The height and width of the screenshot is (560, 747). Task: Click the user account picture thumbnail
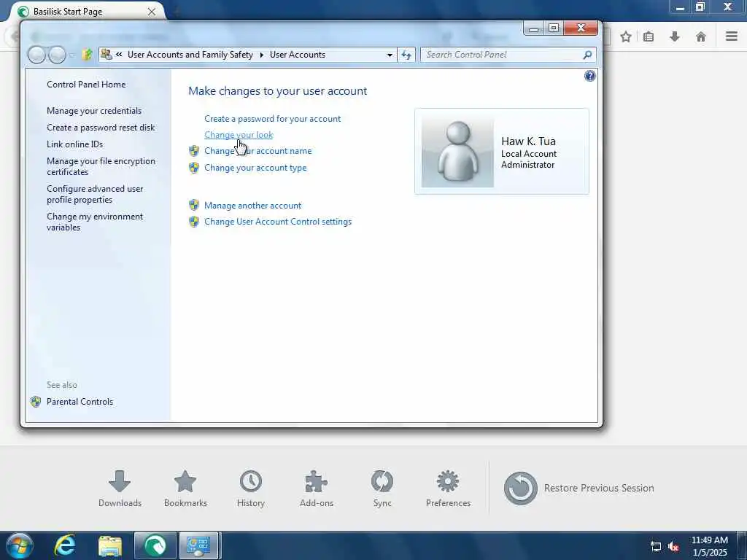pyautogui.click(x=457, y=151)
